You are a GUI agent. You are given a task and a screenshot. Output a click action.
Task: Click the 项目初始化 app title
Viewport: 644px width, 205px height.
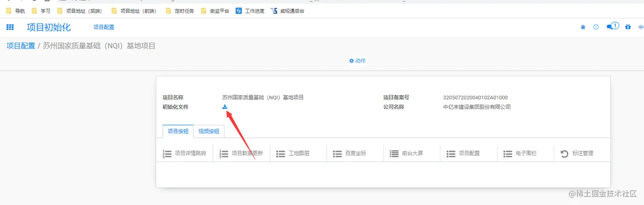(49, 27)
